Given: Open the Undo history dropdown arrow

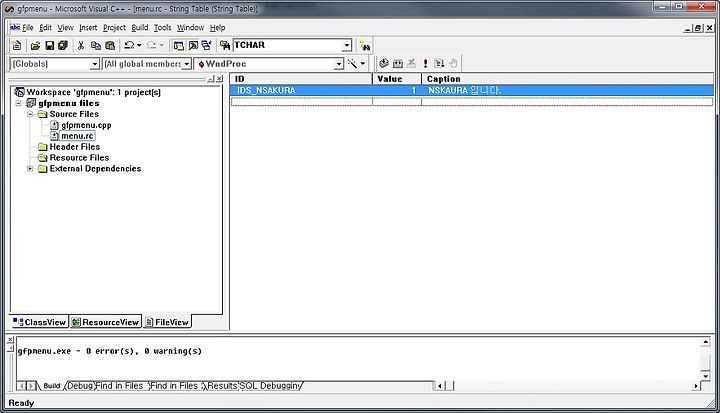Looking at the screenshot, I should pyautogui.click(x=139, y=45).
